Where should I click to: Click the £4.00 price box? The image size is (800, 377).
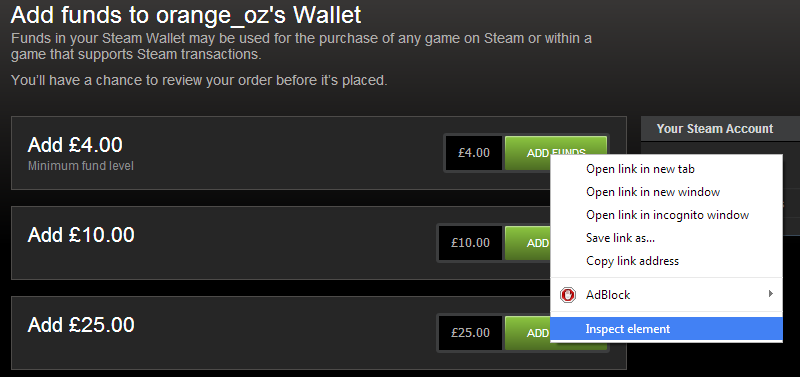[x=474, y=153]
